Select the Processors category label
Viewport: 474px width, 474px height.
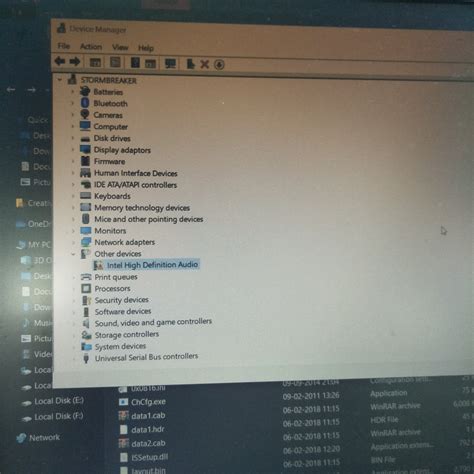112,288
